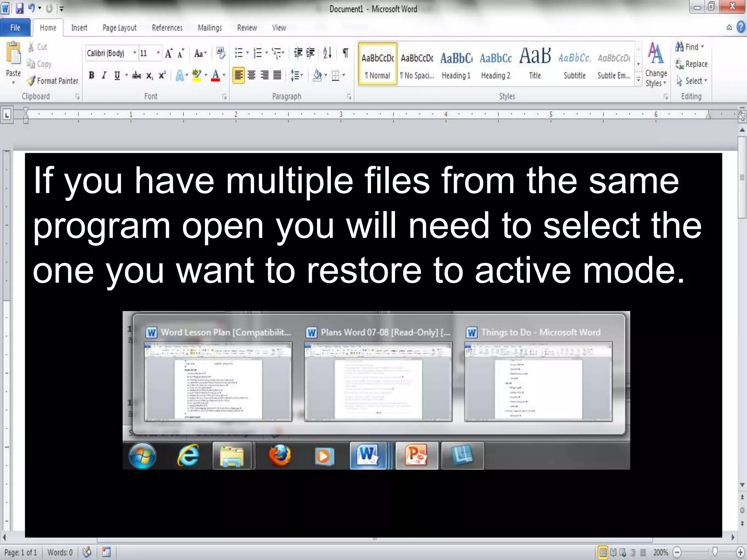Click the text highlight color button
747x560 pixels.
click(x=197, y=75)
